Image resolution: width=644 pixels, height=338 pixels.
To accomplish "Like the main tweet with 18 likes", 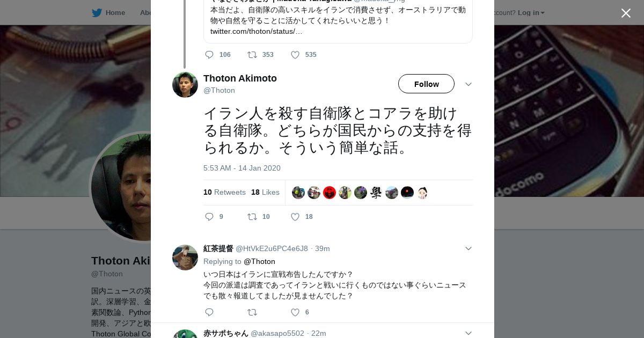I will (x=295, y=217).
